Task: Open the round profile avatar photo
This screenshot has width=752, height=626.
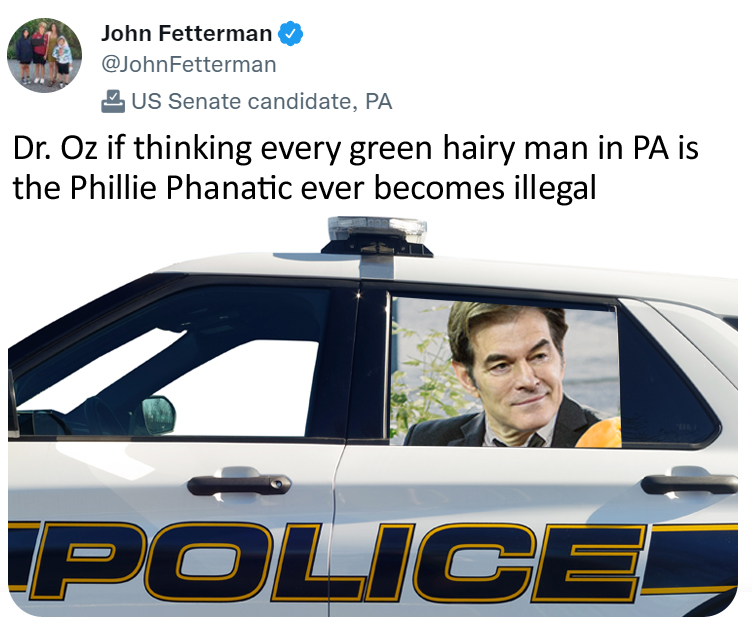Action: 44,55
